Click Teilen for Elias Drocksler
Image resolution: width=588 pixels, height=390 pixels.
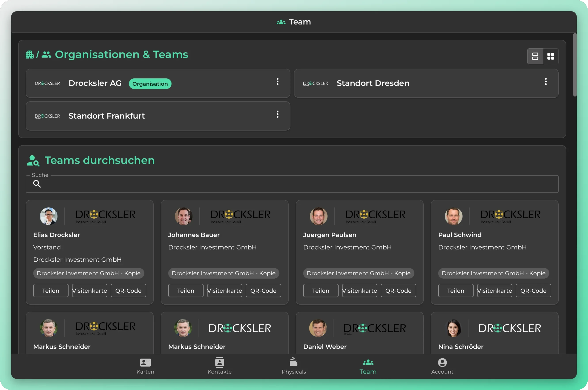tap(51, 291)
